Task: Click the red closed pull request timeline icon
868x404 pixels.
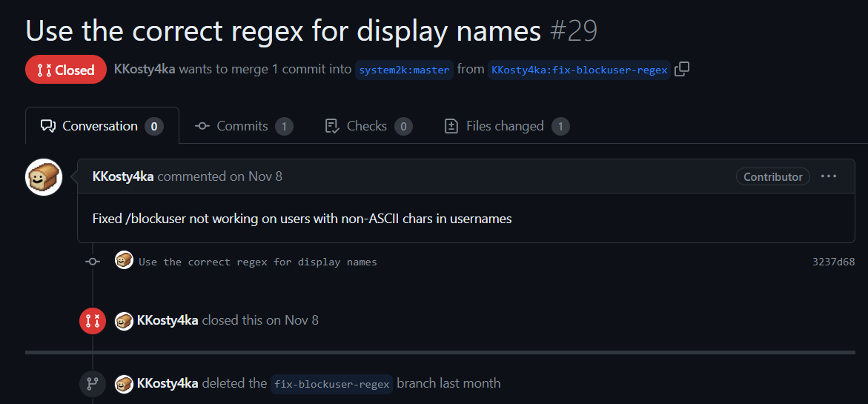Action: [x=93, y=320]
